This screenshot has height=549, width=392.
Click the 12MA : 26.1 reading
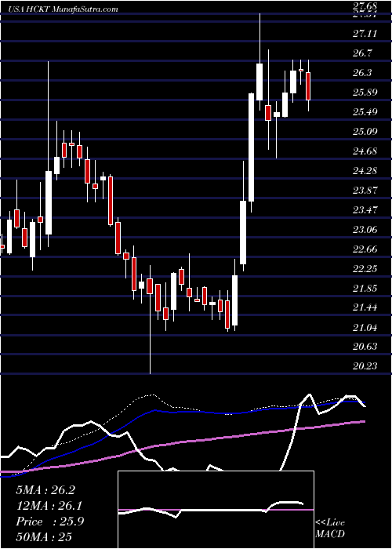49,506
